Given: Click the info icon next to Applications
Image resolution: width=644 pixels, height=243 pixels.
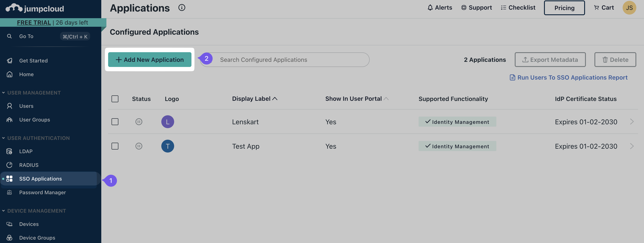Looking at the screenshot, I should pos(182,7).
